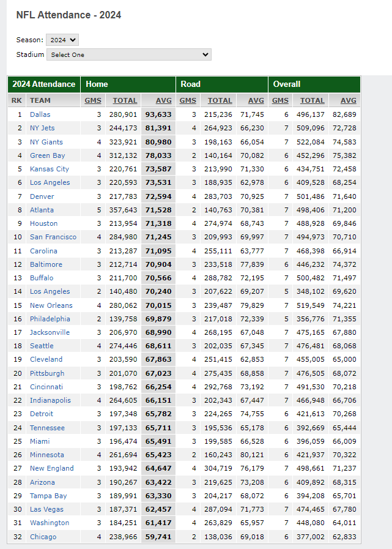Screen dimensions: 392x549
Task: Select Cleveland overall average 65,000
Action: (x=344, y=359)
